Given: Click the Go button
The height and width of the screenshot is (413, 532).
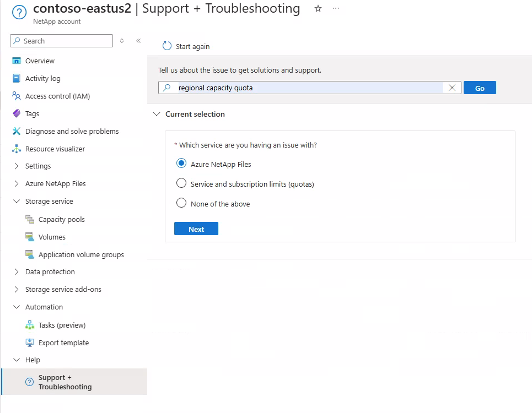Looking at the screenshot, I should [x=480, y=88].
